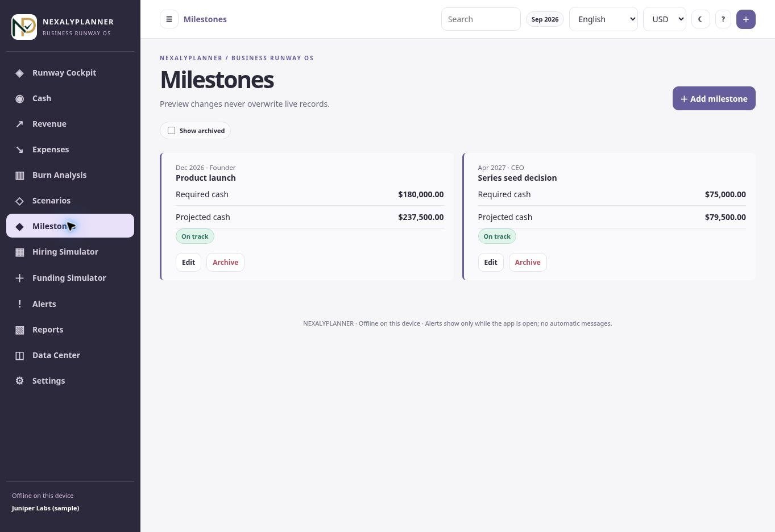Archive the Series seed decision milestone
The image size is (775, 532).
[528, 263]
